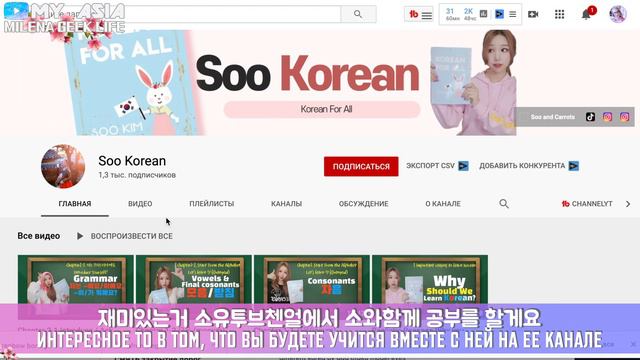Click the vidIQ icon beside ЭКСПОРТ CSV
Viewport: 640px width, 360px height.
pyautogui.click(x=463, y=166)
